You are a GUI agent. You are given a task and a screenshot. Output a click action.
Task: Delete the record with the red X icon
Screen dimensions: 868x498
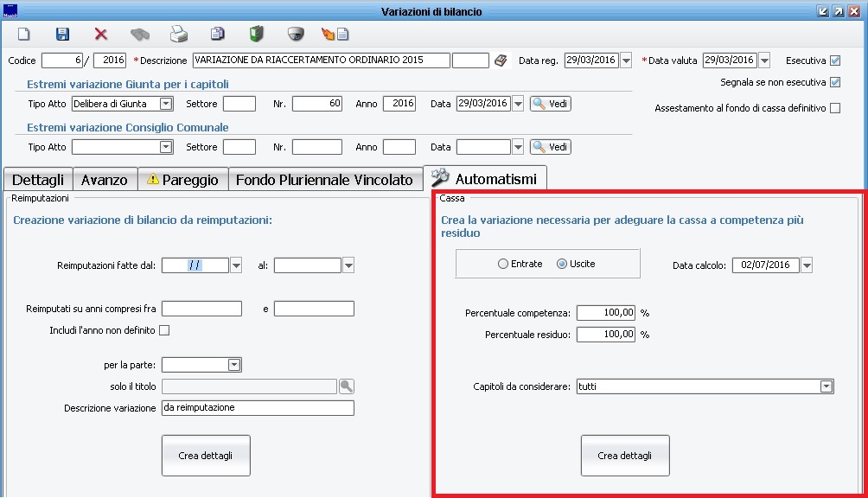tap(101, 35)
